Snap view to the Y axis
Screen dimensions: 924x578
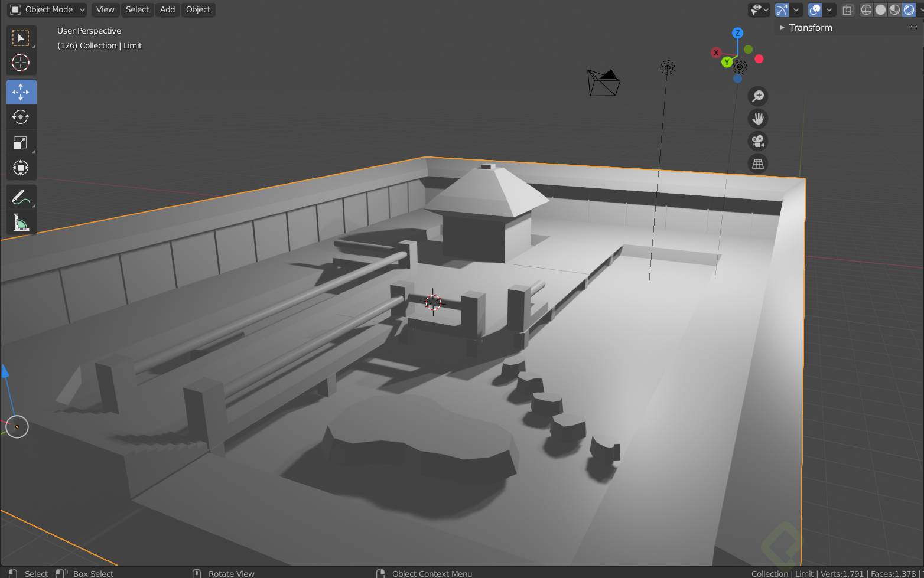pos(727,62)
